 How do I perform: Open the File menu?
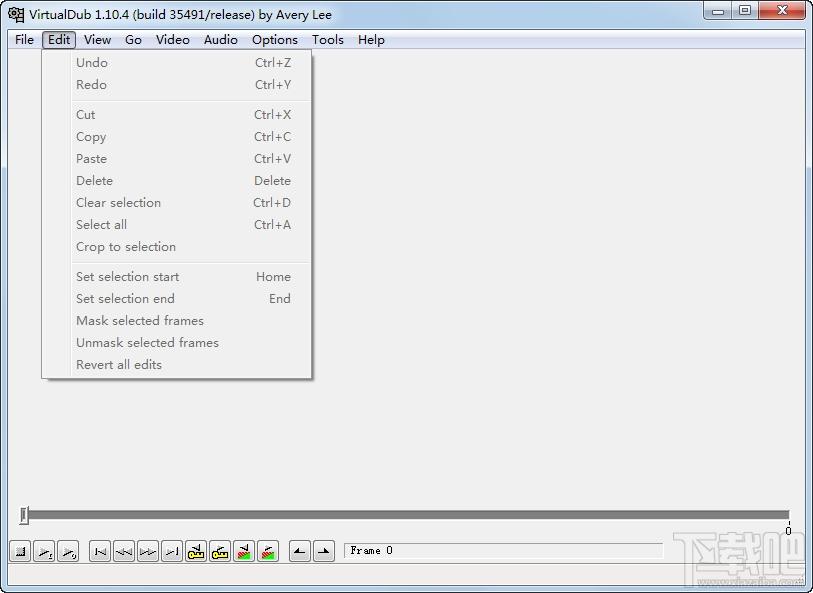click(24, 40)
